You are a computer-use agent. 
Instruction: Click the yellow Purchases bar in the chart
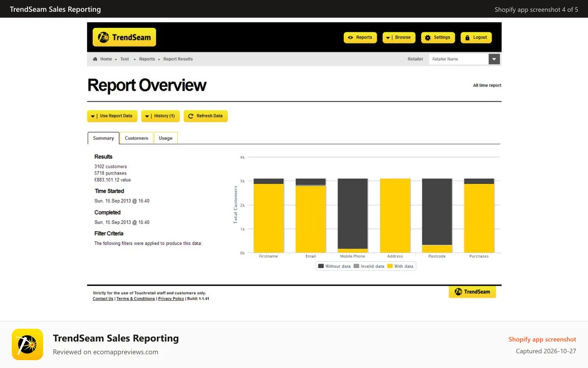(479, 218)
